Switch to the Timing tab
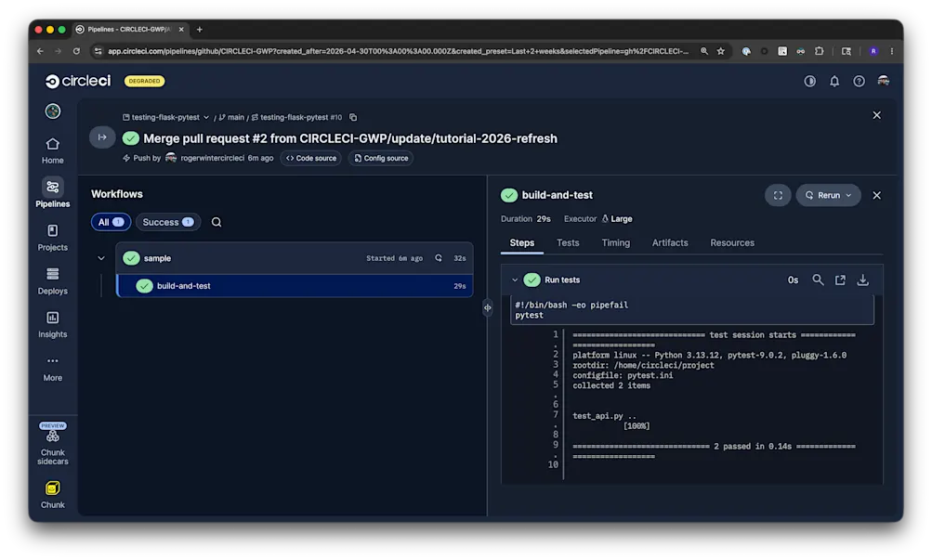The width and height of the screenshot is (932, 560). tap(616, 242)
